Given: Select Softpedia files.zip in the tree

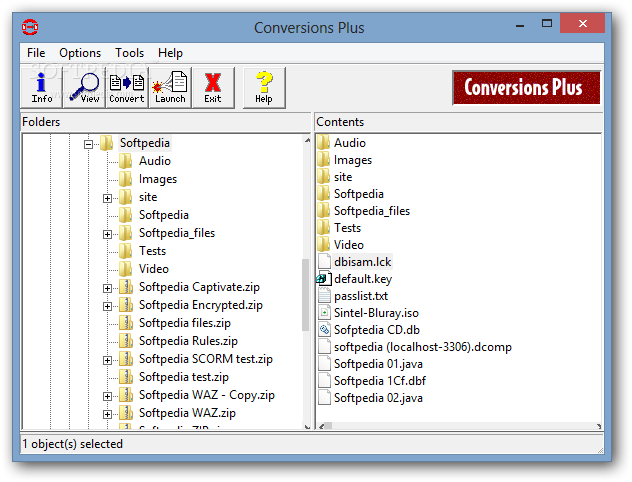Looking at the screenshot, I should pos(185,323).
